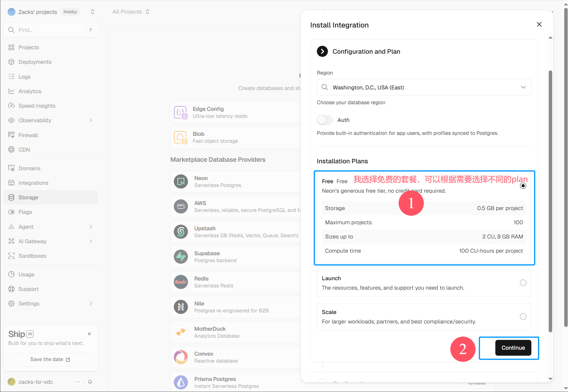The height and width of the screenshot is (392, 568).
Task: Click the Upstash provider logo
Action: tap(181, 232)
